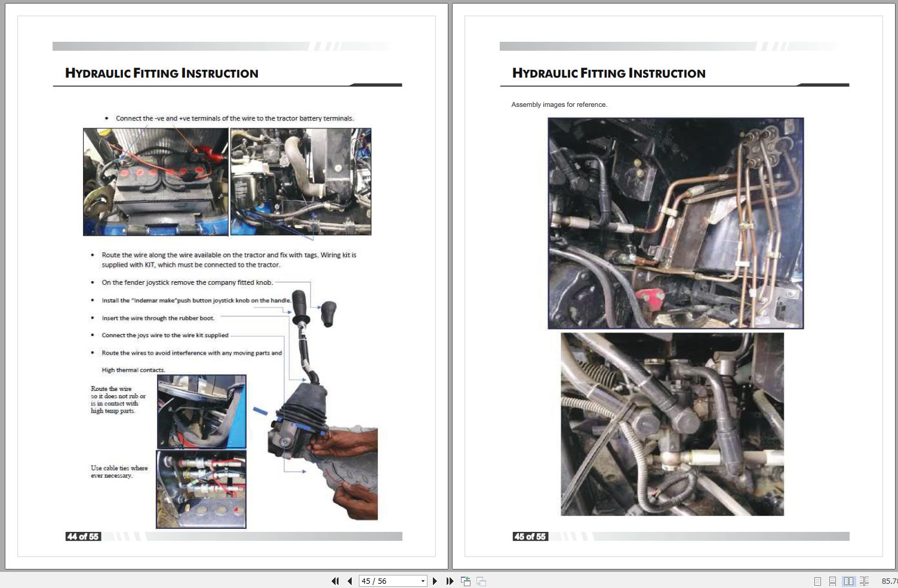Click the lower hose routing photo on page 45
898x588 pixels.
coord(673,425)
